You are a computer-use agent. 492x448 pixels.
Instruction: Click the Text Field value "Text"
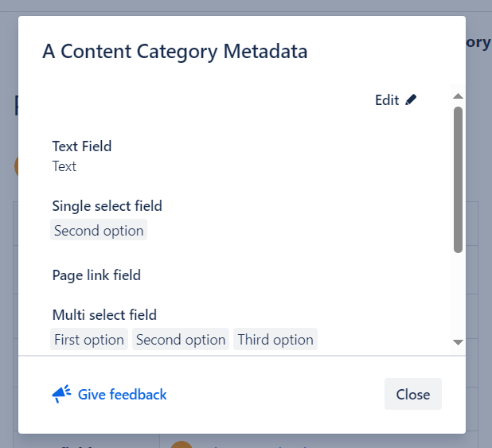pos(64,166)
